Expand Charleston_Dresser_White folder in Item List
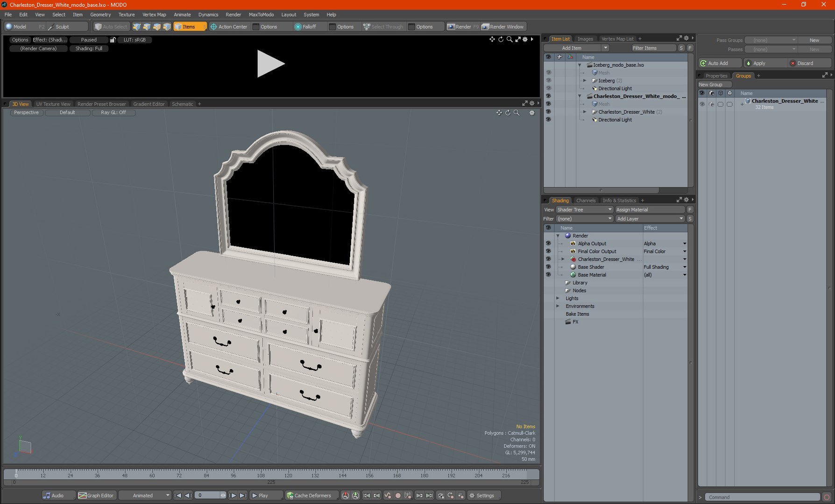The image size is (835, 504). click(585, 112)
